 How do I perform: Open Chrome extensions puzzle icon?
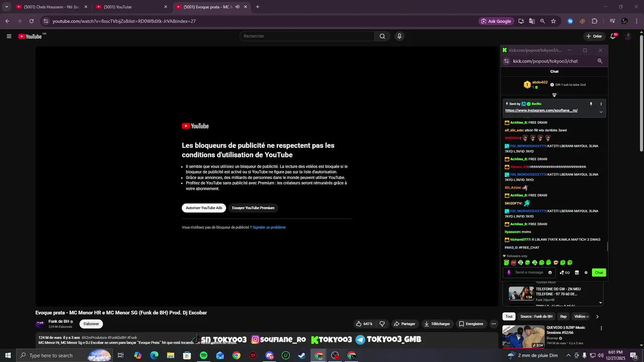pyautogui.click(x=594, y=21)
